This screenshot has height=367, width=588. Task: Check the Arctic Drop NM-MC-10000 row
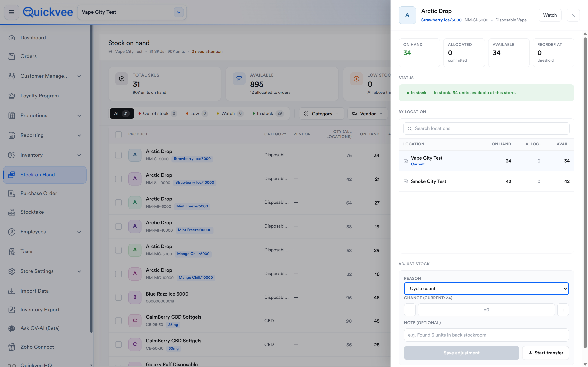(119, 274)
